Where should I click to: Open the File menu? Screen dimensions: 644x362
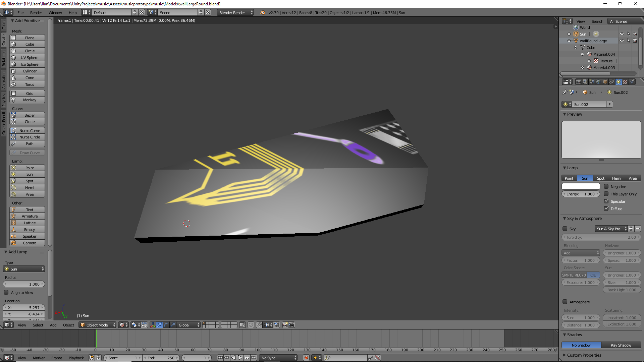(x=20, y=12)
